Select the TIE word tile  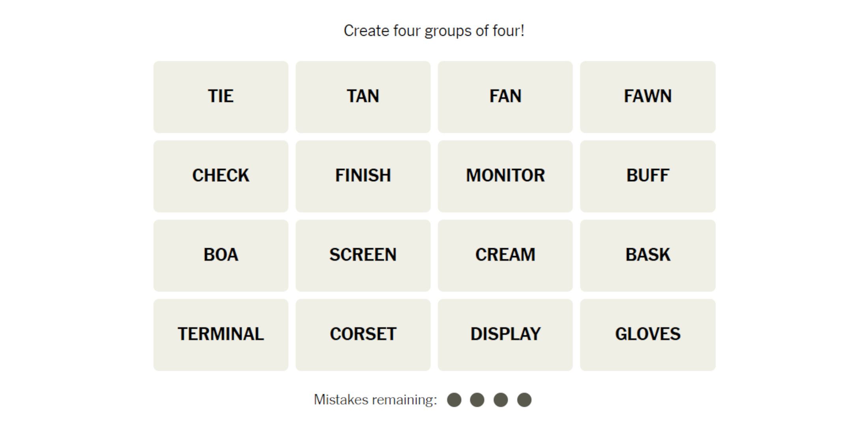click(x=221, y=97)
